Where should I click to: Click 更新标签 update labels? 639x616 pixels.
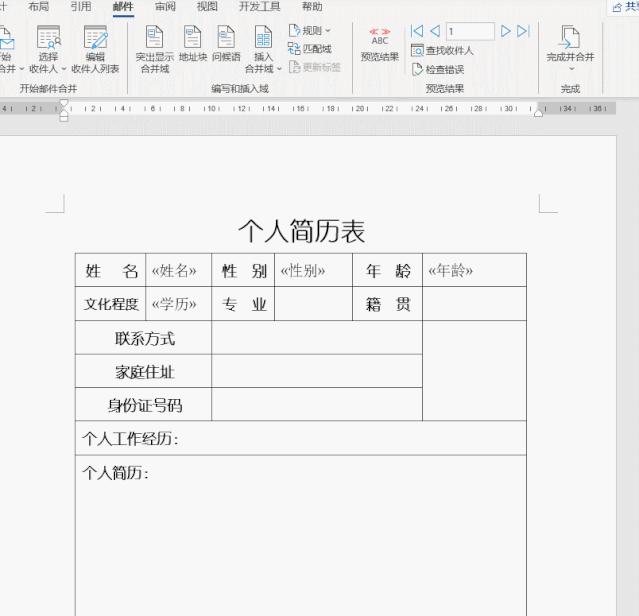point(314,67)
